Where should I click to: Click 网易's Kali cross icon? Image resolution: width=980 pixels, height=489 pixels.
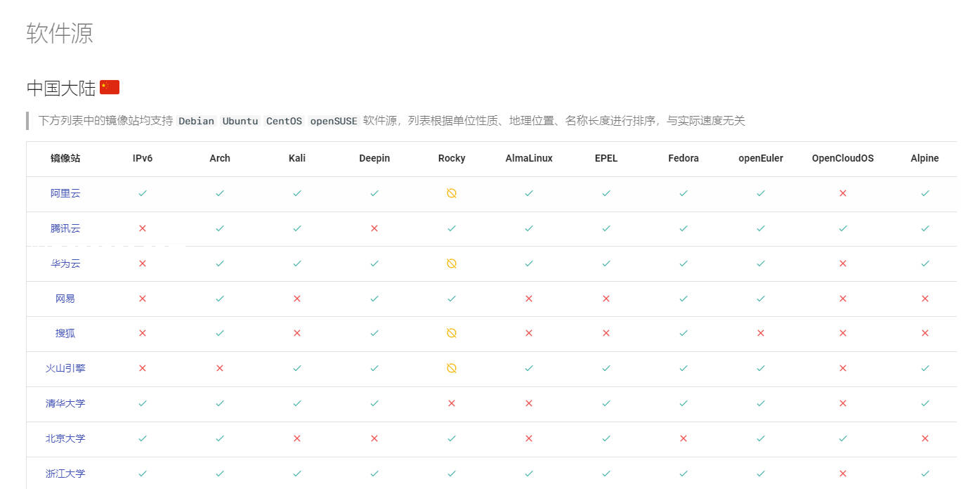tap(297, 299)
